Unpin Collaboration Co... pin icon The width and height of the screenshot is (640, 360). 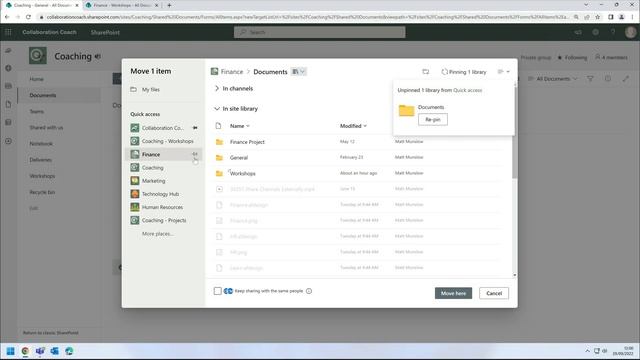click(195, 128)
